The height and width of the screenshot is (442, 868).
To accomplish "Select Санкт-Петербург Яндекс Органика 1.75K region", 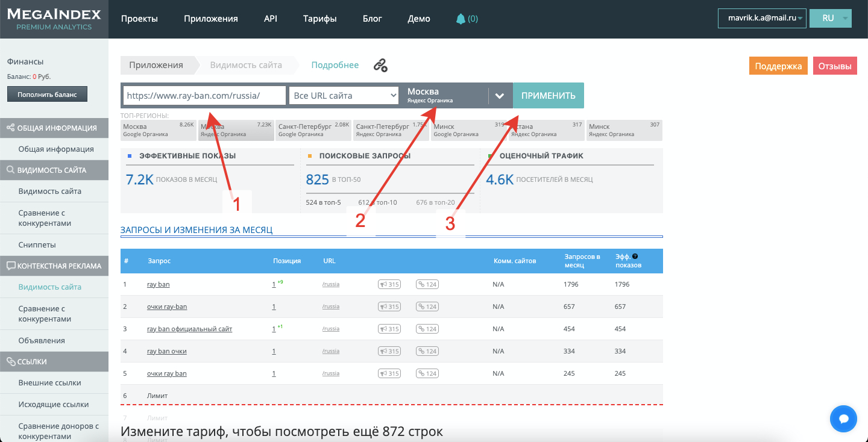I will (x=391, y=130).
